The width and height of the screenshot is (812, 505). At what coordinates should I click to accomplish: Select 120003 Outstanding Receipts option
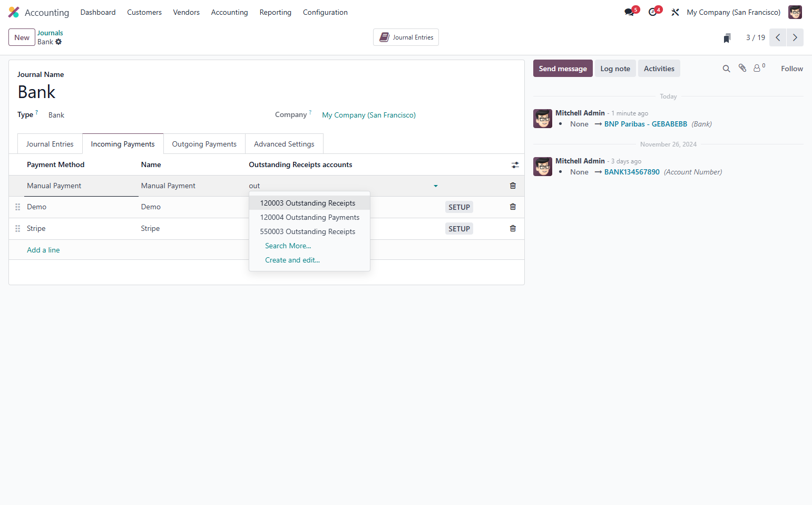[x=309, y=203]
